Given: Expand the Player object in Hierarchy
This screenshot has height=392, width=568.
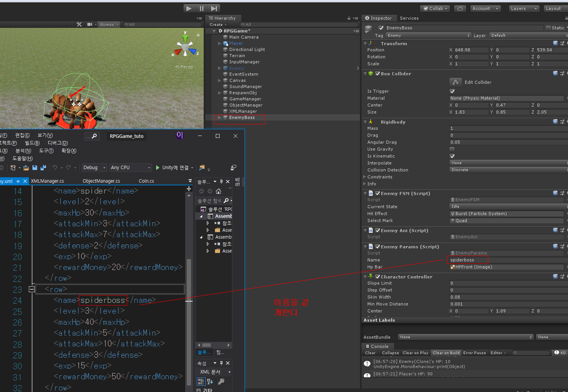Looking at the screenshot, I should pos(220,43).
